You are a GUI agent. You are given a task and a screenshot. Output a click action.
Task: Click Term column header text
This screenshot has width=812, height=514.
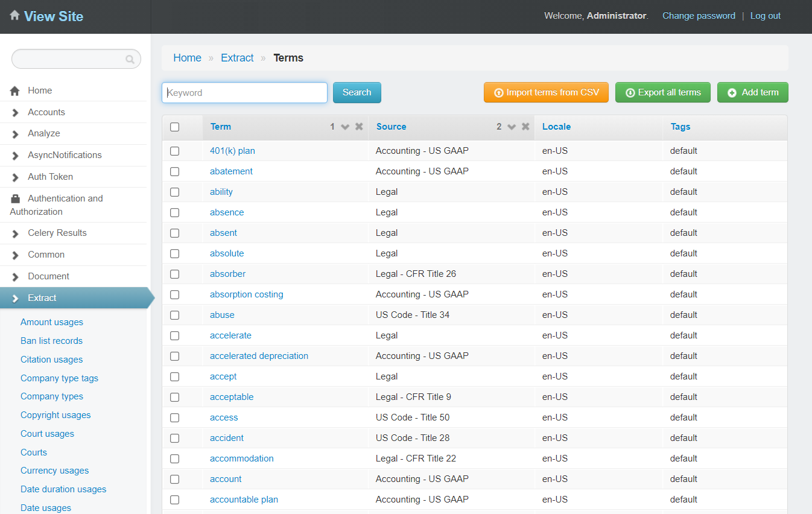pyautogui.click(x=221, y=127)
